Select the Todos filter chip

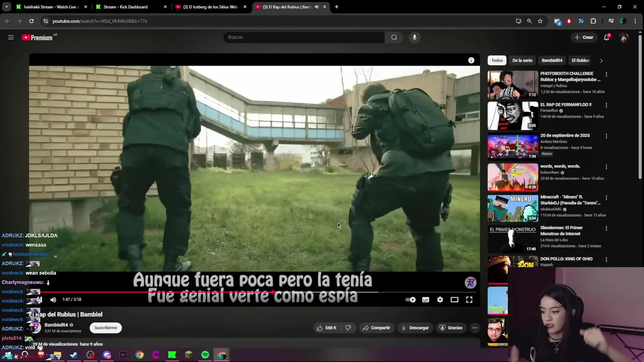[x=497, y=60]
